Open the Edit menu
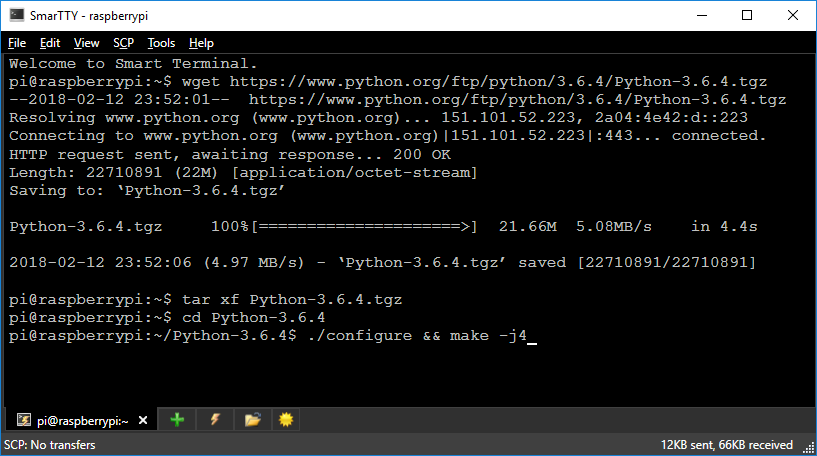 [50, 43]
